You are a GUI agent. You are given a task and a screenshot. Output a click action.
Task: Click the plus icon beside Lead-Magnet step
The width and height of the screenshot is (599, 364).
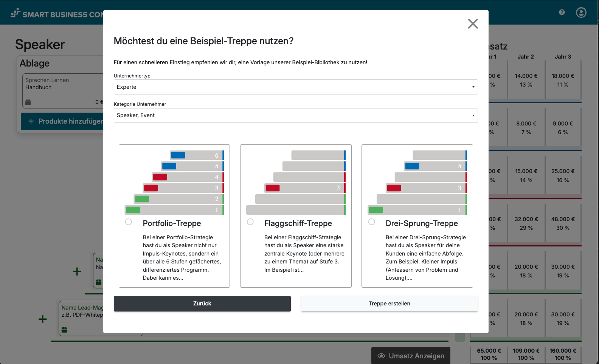pyautogui.click(x=43, y=319)
